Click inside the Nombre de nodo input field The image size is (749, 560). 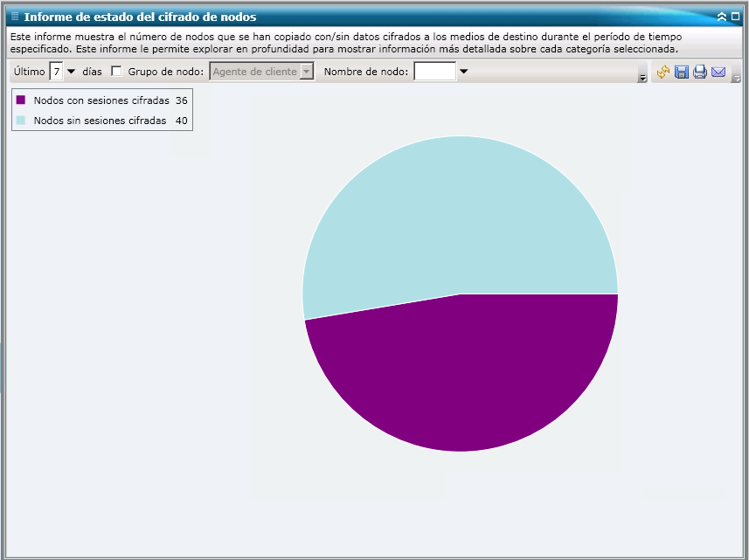(436, 73)
